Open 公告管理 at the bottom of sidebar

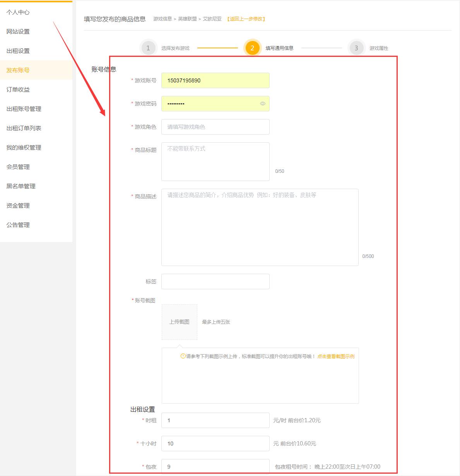tap(17, 225)
